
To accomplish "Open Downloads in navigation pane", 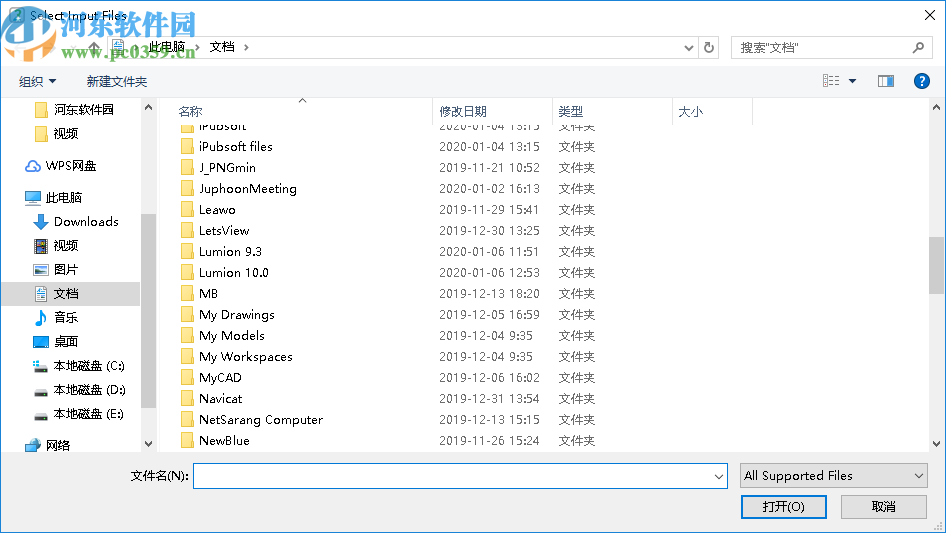I will click(76, 222).
